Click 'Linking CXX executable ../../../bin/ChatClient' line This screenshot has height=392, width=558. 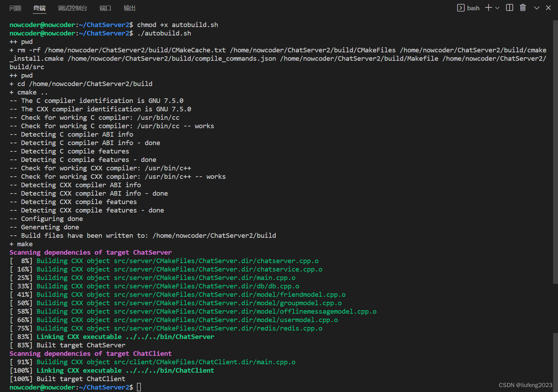click(112, 371)
